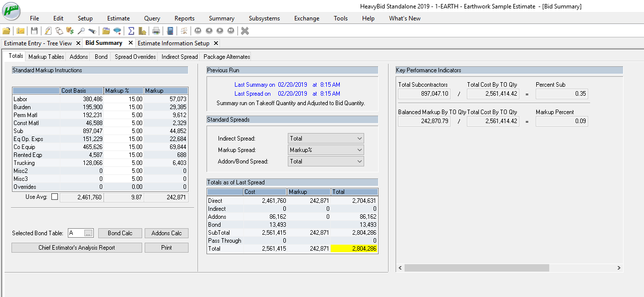Image resolution: width=644 pixels, height=297 pixels.
Task: Click the Summary sigma toolbar icon
Action: (x=131, y=30)
